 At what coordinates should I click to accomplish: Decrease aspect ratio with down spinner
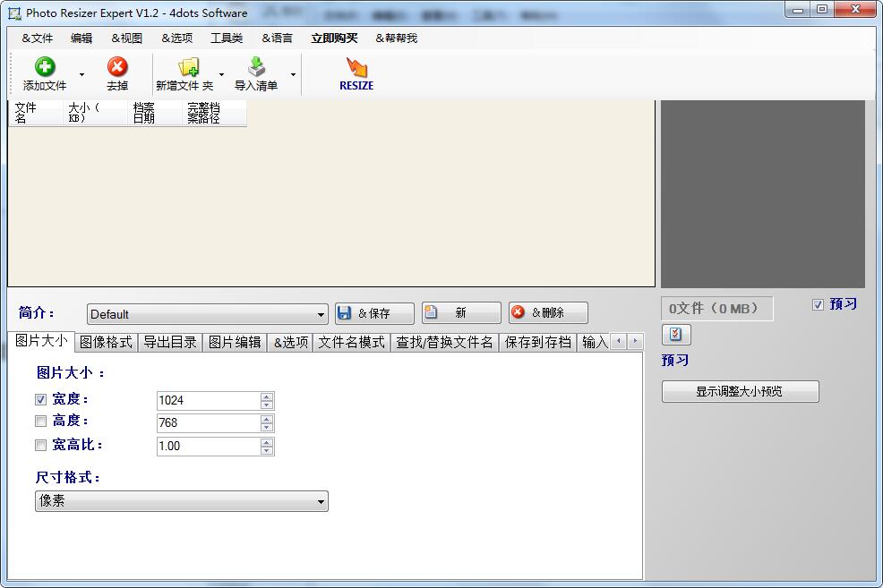(267, 451)
